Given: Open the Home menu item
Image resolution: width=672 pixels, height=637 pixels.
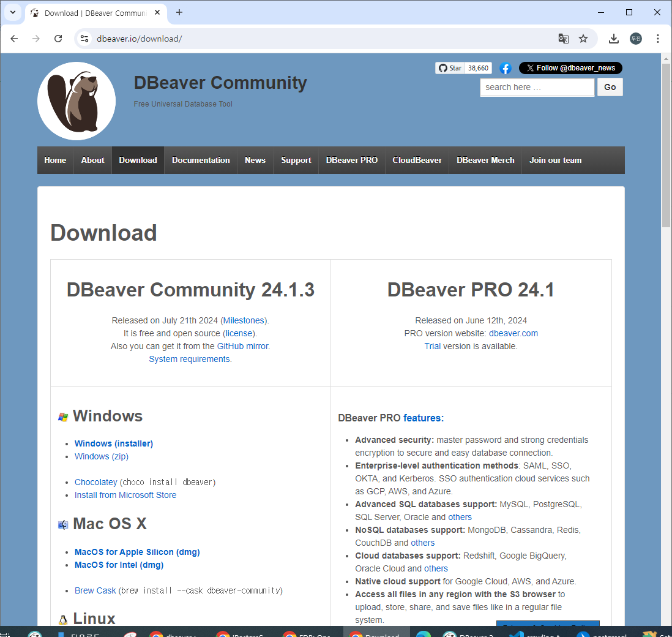Looking at the screenshot, I should [55, 160].
